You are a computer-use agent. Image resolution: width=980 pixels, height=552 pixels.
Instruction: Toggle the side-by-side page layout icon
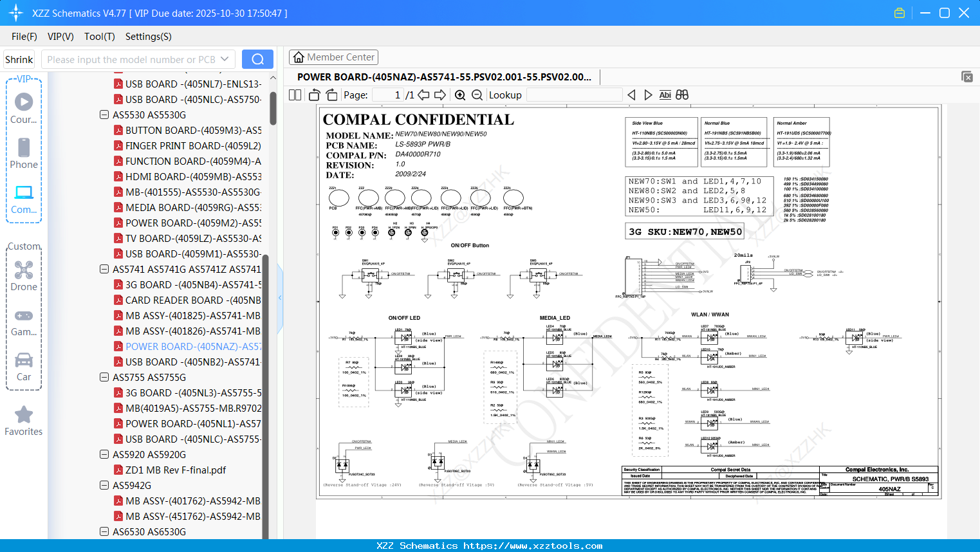(295, 95)
